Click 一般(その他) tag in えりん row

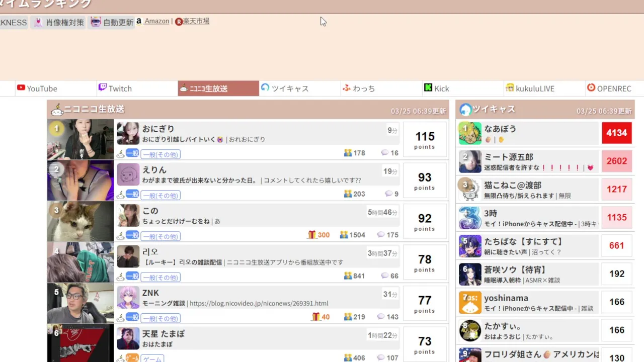(x=160, y=195)
